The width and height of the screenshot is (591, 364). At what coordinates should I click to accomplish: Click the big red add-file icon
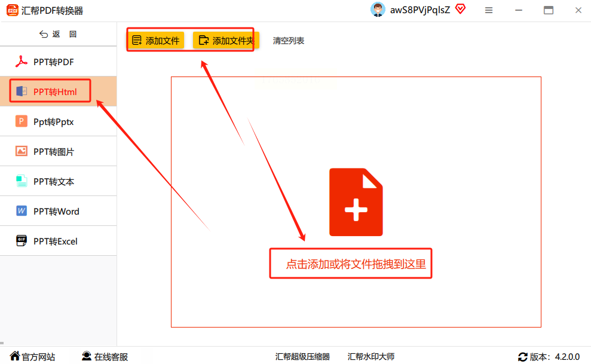tap(356, 202)
